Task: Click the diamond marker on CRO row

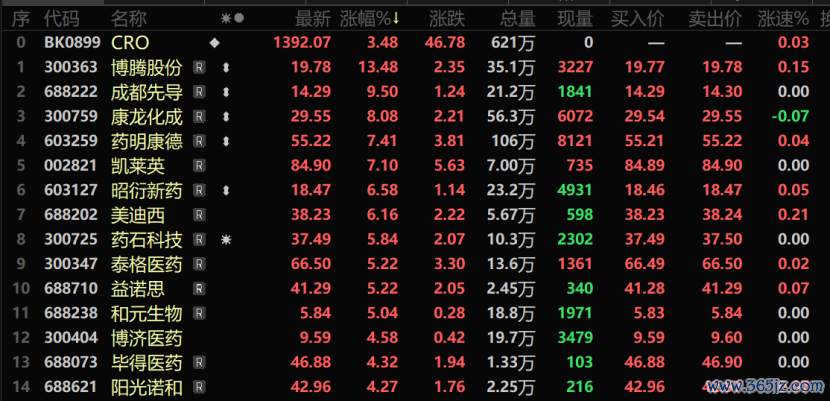Action: pyautogui.click(x=214, y=43)
